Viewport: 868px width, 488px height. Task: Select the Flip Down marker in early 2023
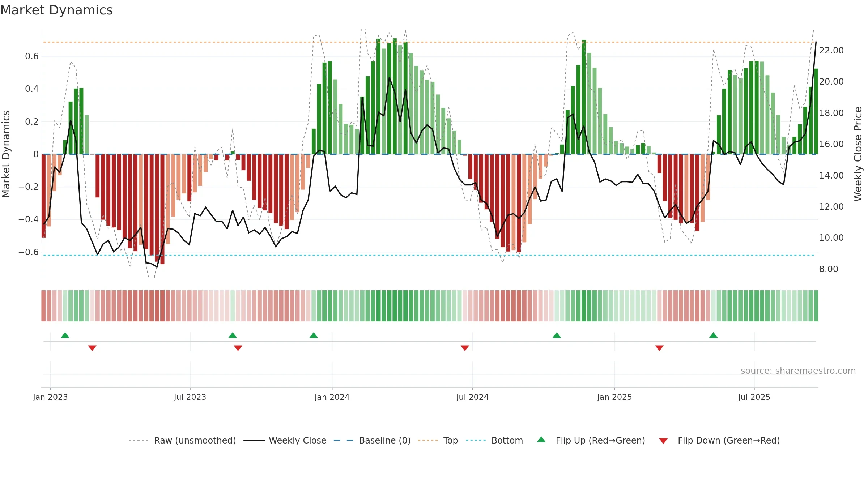pos(92,348)
